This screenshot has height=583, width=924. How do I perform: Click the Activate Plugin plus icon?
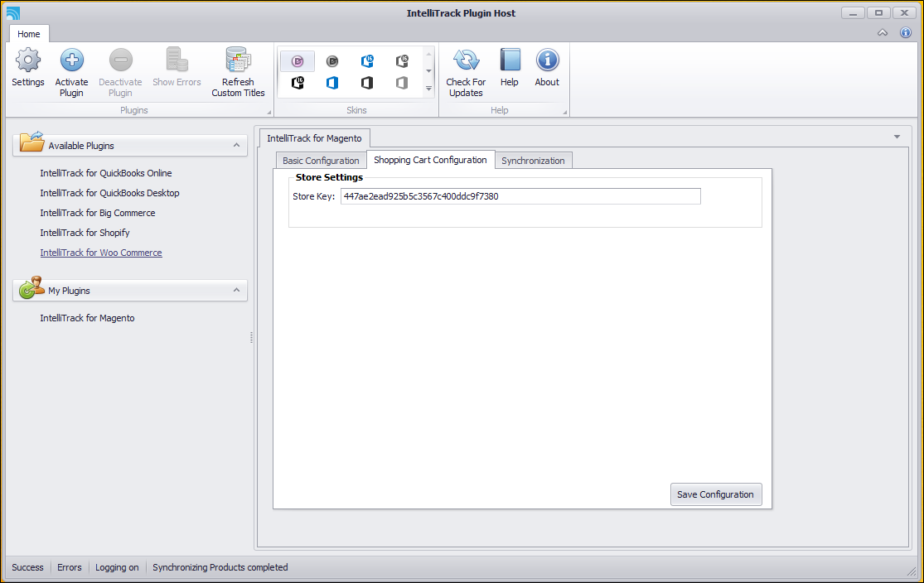[71, 60]
